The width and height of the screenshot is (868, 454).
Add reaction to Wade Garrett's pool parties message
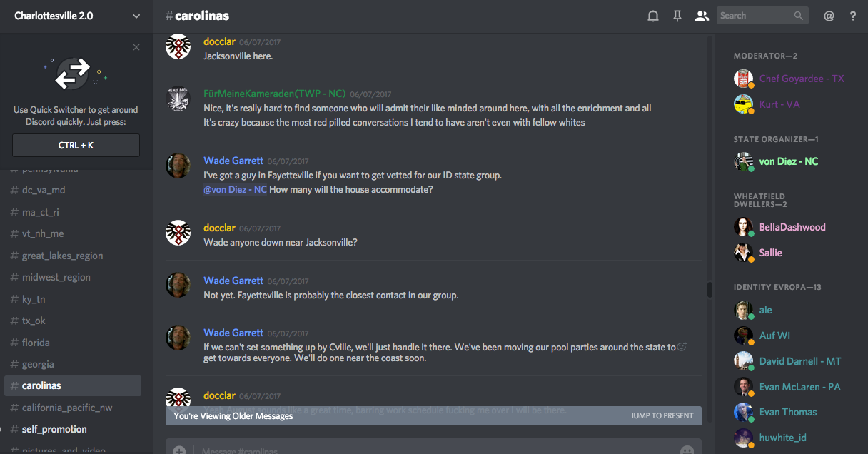[682, 348]
